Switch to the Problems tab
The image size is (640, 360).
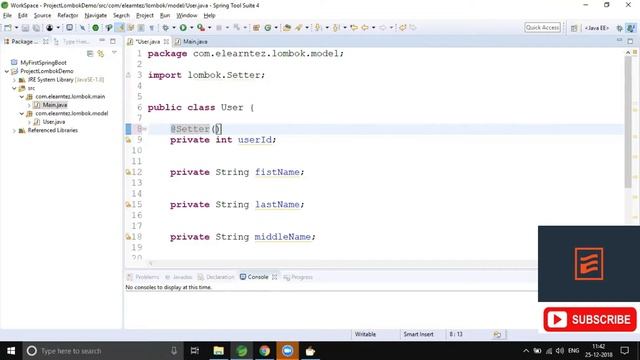click(143, 277)
